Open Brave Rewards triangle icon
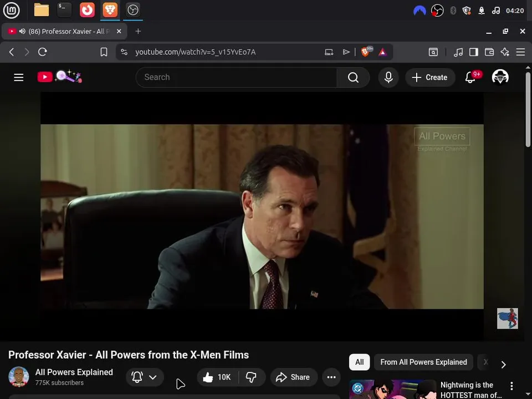This screenshot has width=532, height=399. pos(383,52)
